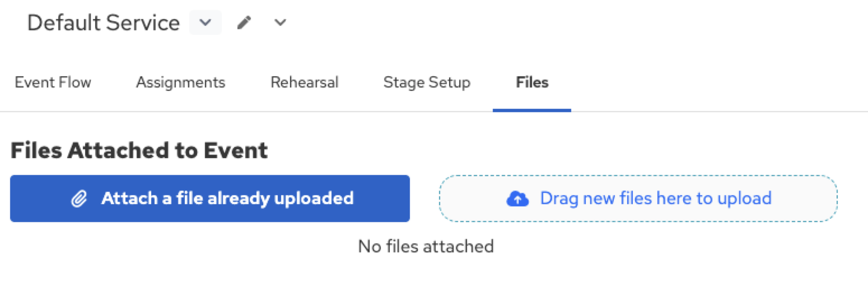Click the Default Service title
Screen dimensions: 868x295
104,23
